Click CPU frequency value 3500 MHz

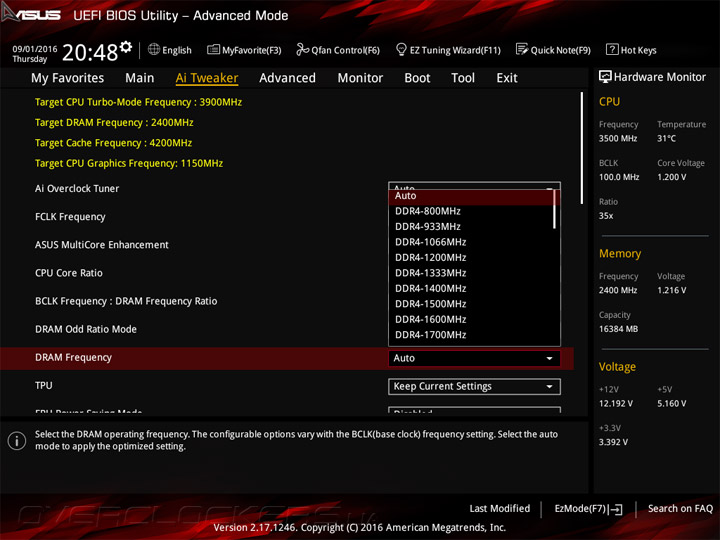pos(618,139)
